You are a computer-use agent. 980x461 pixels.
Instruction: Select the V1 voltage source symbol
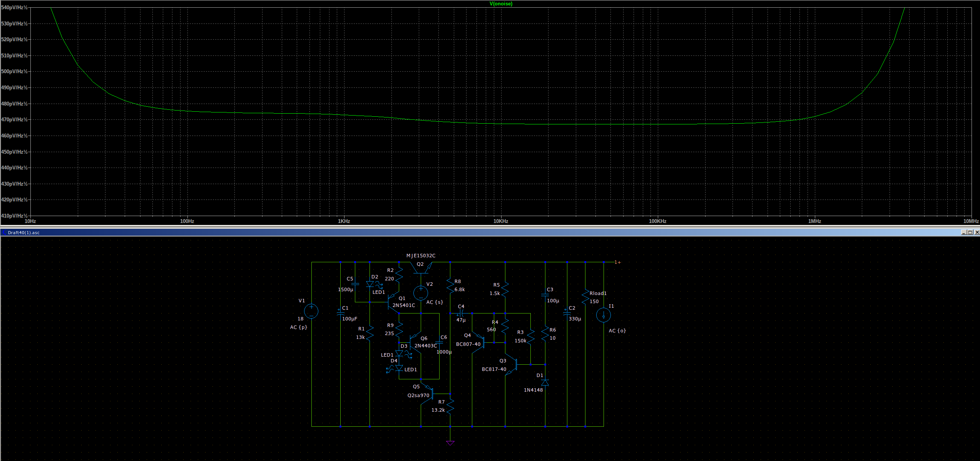[x=311, y=311]
